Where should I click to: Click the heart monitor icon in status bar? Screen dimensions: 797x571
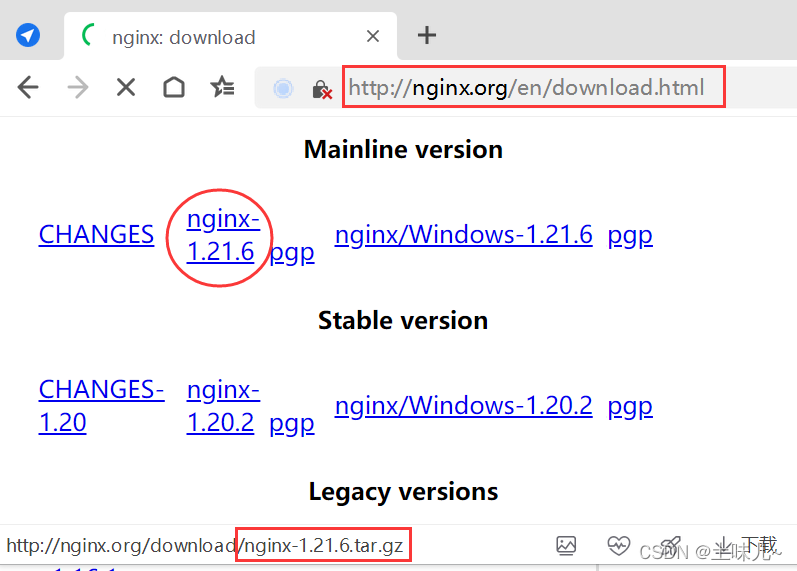click(x=618, y=546)
